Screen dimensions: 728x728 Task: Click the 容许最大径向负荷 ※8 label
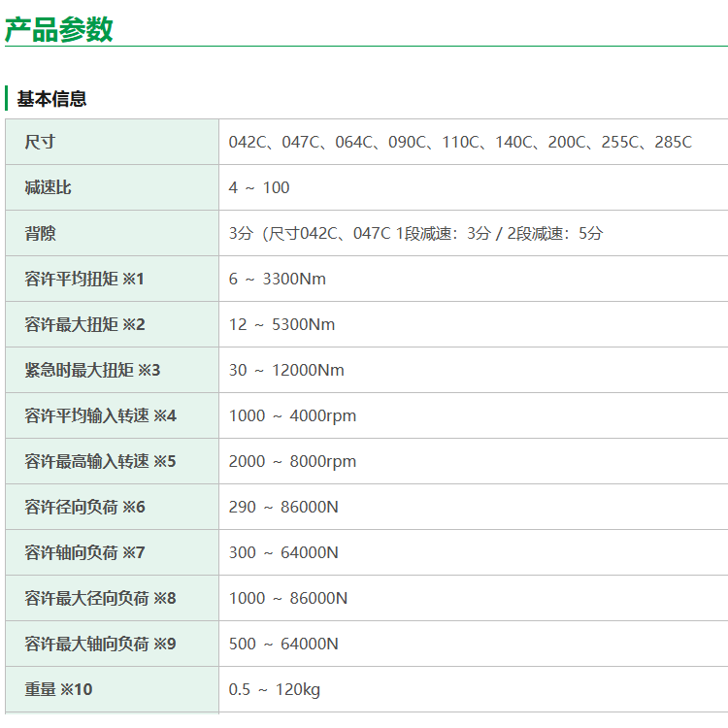pyautogui.click(x=100, y=598)
